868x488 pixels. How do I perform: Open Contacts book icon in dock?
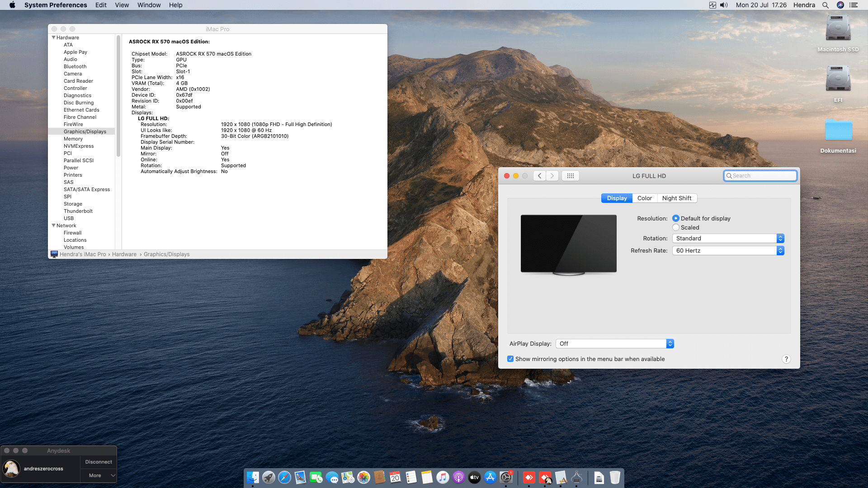[x=379, y=477]
